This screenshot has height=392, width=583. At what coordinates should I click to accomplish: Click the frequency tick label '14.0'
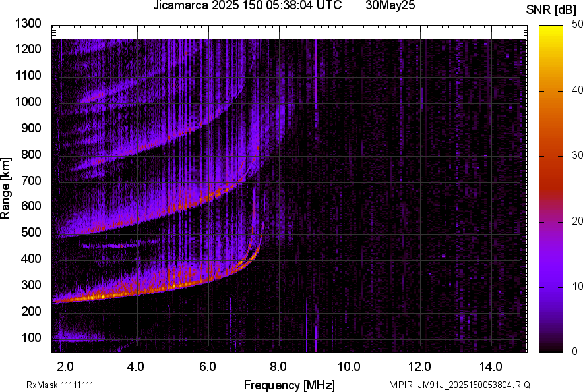[x=491, y=367]
